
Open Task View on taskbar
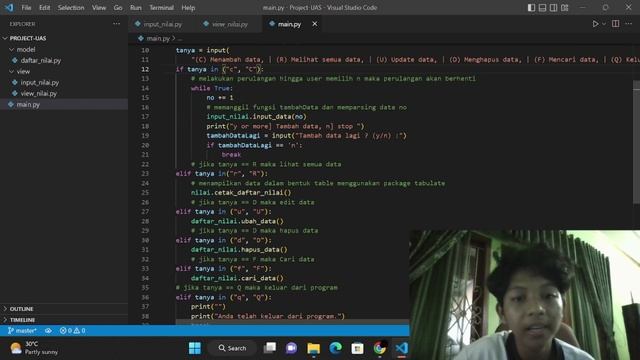(270, 348)
